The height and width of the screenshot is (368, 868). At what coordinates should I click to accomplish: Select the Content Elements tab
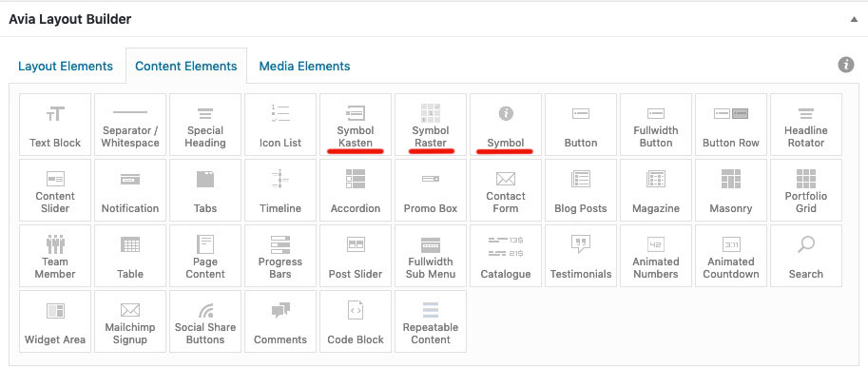click(186, 66)
